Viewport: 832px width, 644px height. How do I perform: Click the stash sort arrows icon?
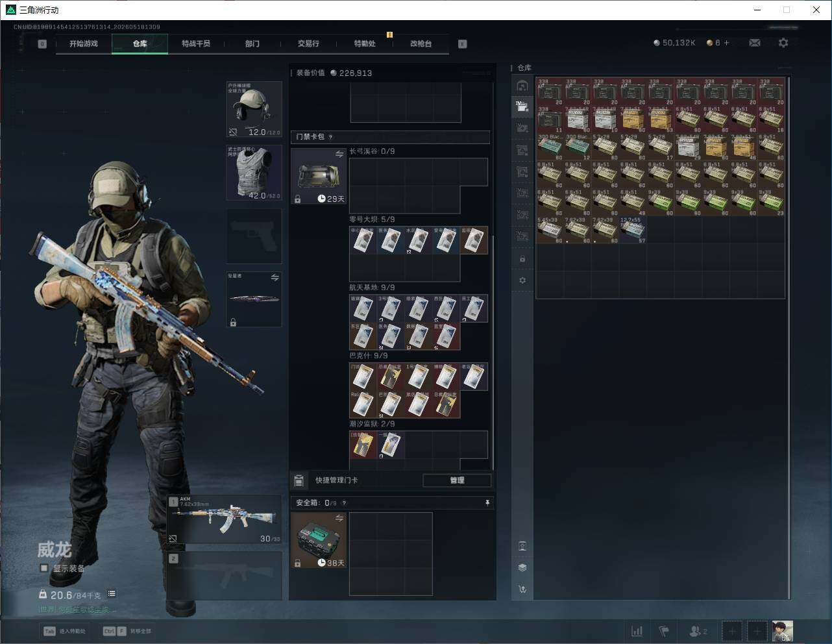pyautogui.click(x=522, y=589)
